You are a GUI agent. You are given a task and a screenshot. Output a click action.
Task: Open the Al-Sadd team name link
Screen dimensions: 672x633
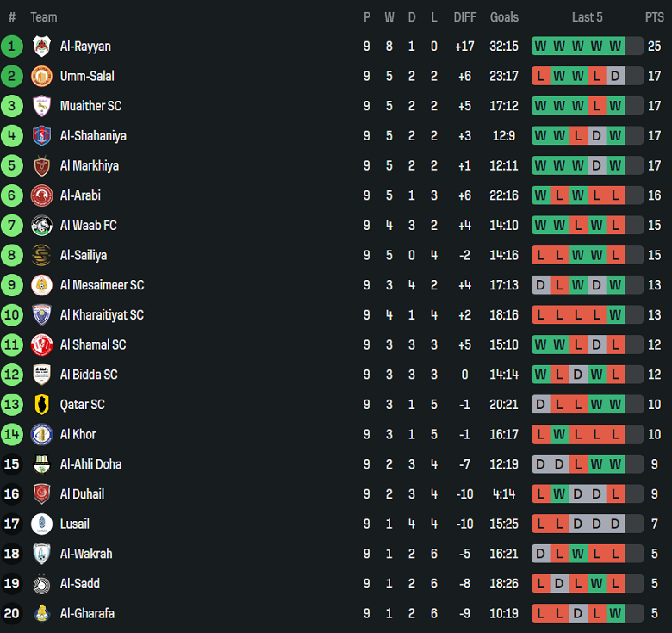pyautogui.click(x=80, y=584)
